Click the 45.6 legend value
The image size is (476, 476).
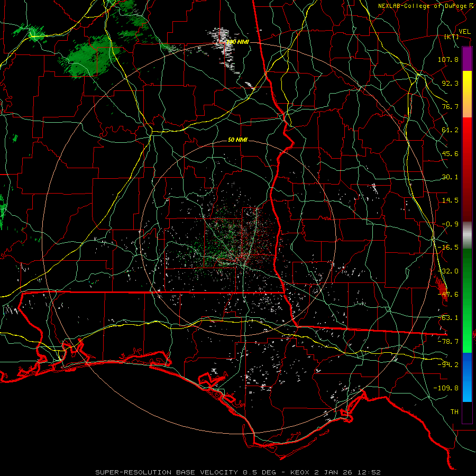(450, 153)
